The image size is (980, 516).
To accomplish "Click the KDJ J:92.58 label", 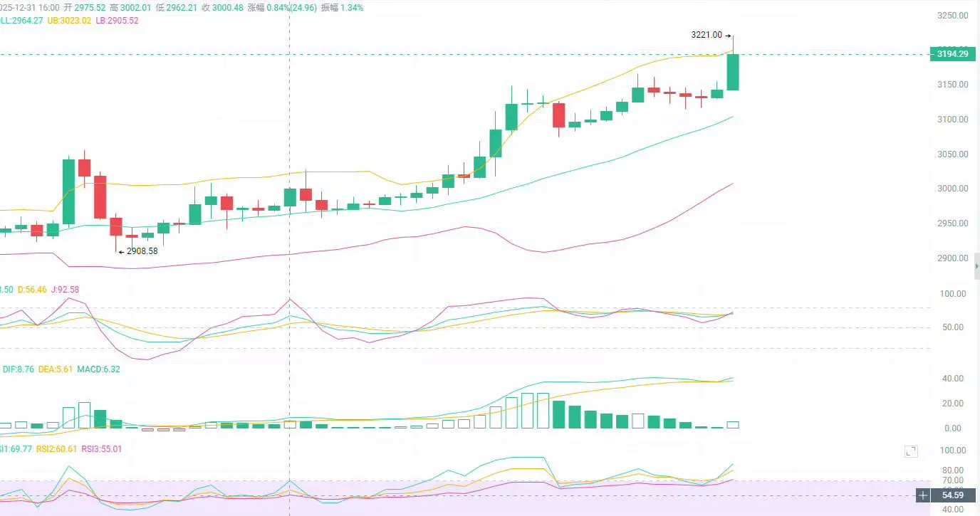I will click(x=64, y=290).
